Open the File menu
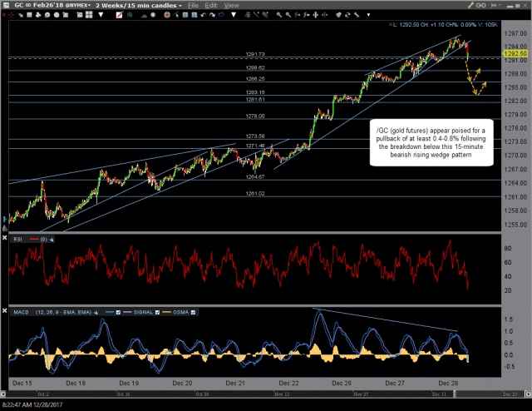The image size is (532, 411). (193, 6)
